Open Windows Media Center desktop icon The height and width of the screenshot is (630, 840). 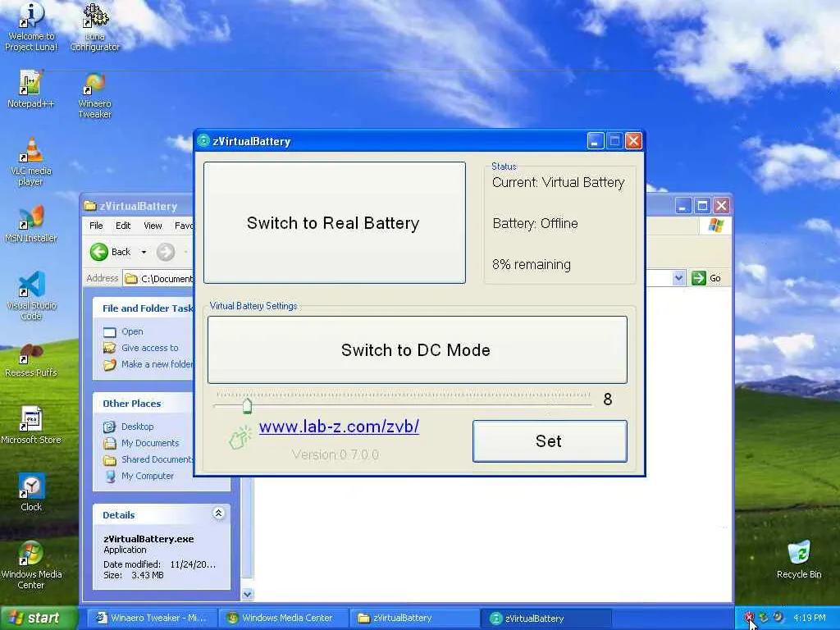click(31, 564)
